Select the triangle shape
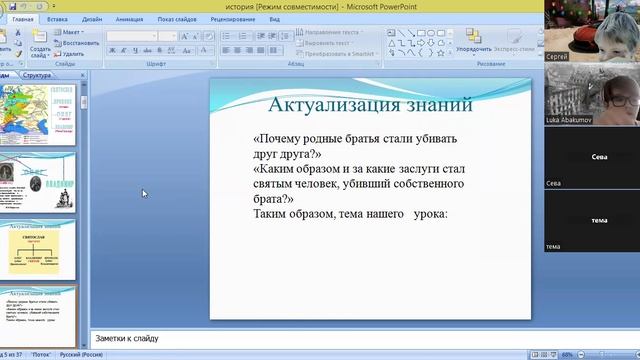 (391, 43)
